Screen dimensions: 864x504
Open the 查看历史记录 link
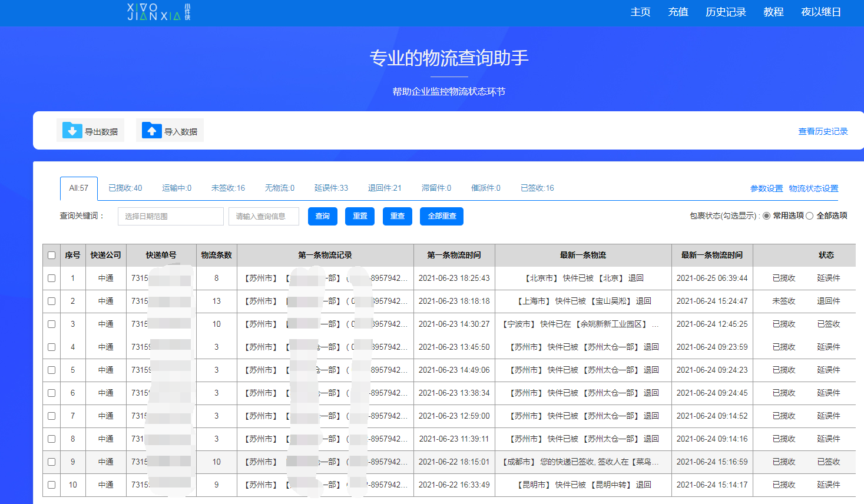tap(823, 132)
